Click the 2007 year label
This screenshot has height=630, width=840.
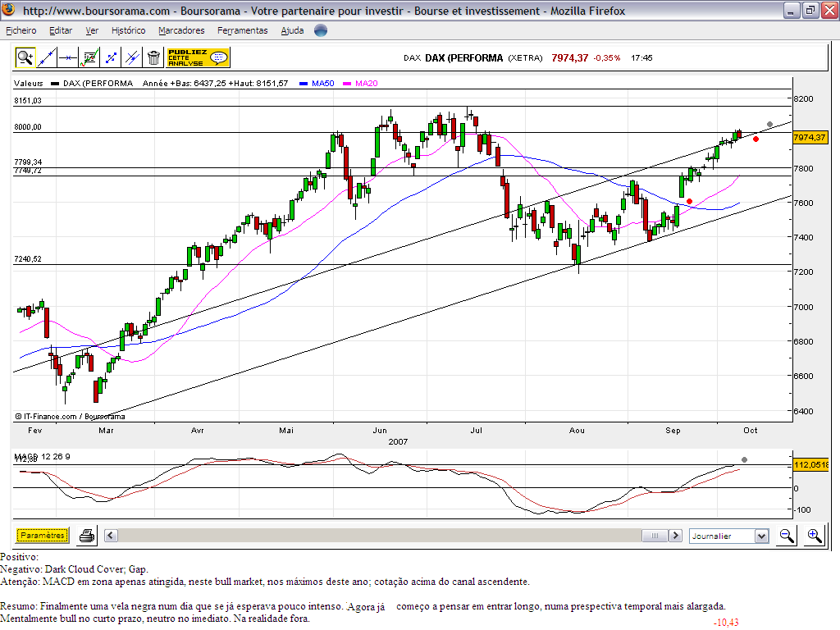(398, 441)
